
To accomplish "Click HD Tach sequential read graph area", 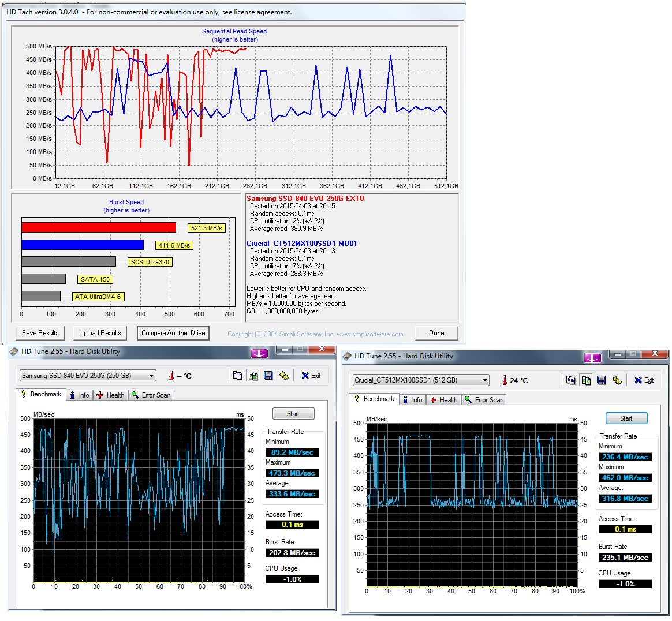I will point(251,113).
